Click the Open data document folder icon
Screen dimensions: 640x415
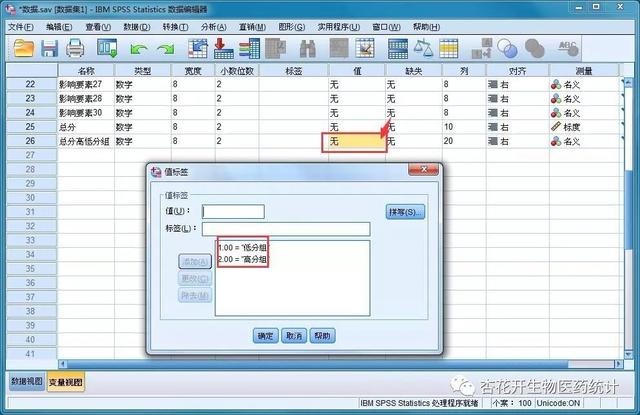click(24, 49)
